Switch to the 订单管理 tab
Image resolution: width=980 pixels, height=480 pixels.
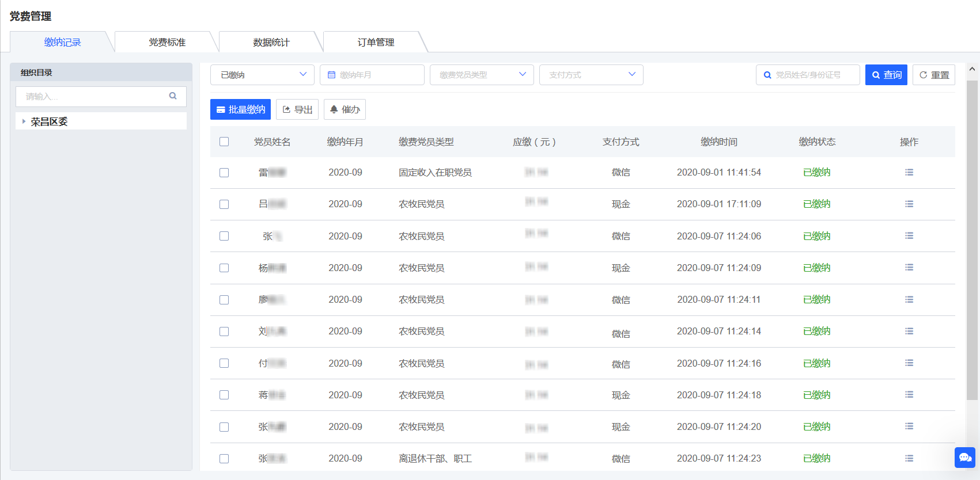(376, 42)
